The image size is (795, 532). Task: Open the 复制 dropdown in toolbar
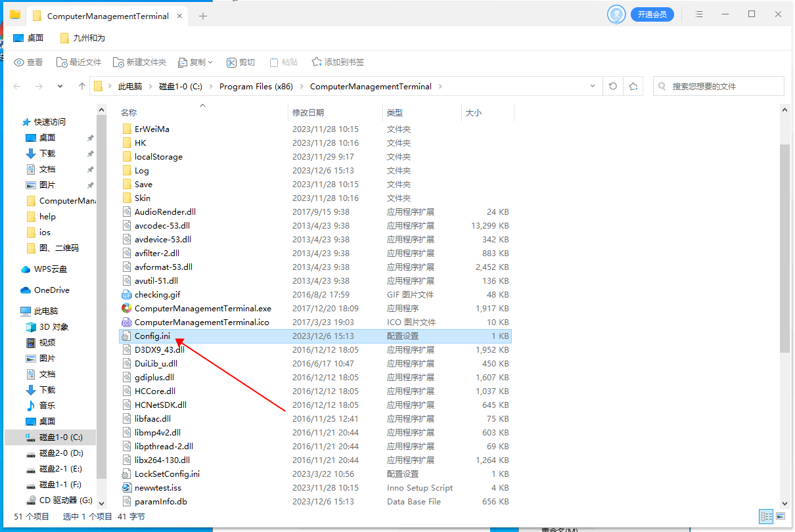coord(196,62)
